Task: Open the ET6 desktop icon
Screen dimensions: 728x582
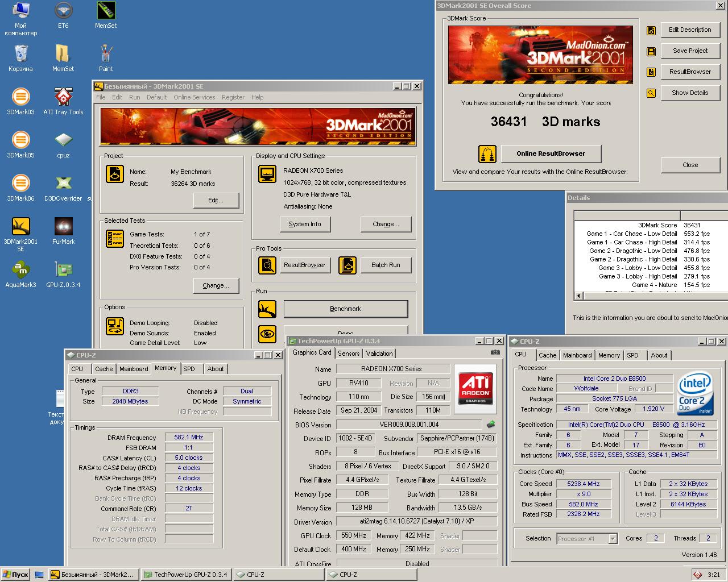Action: (63, 15)
